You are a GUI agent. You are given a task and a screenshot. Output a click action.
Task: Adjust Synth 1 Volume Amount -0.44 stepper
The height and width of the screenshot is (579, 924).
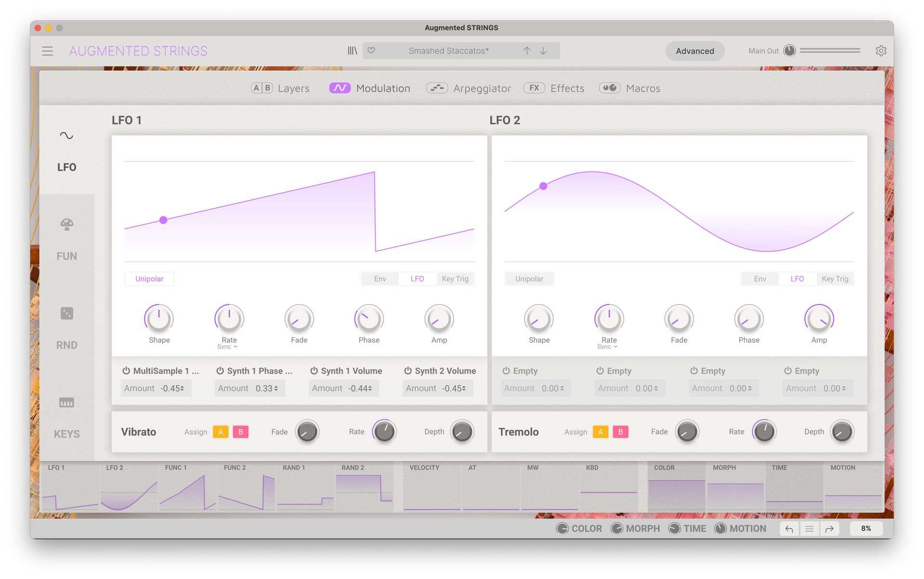tap(360, 388)
